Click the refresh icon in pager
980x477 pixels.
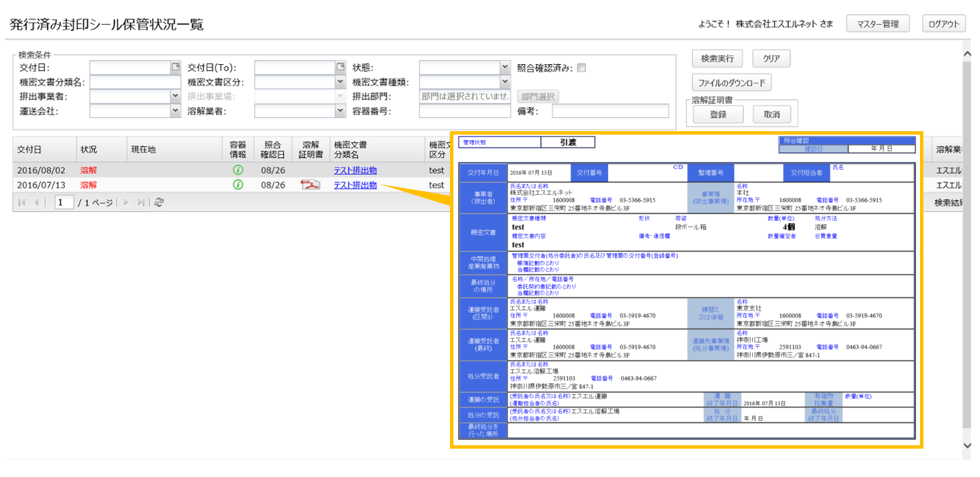pos(159,202)
